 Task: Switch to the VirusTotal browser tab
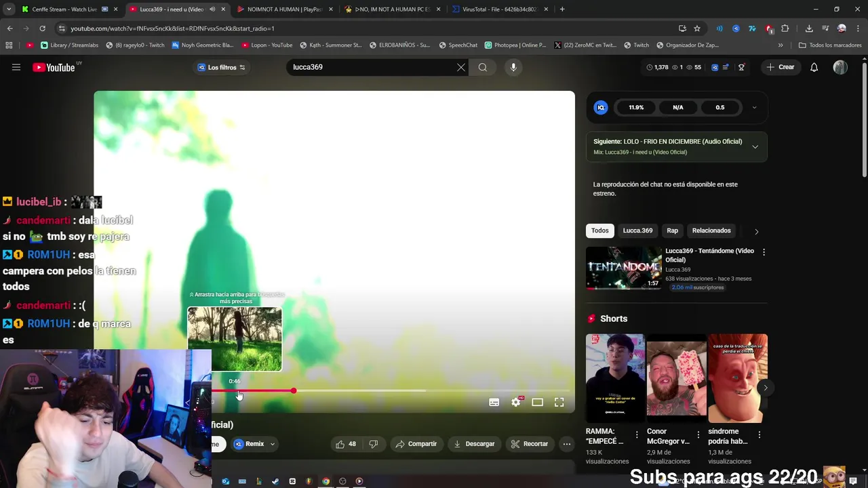click(x=499, y=9)
